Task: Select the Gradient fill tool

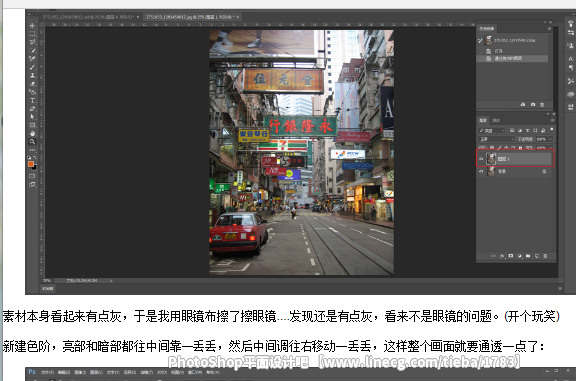Action: click(32, 92)
